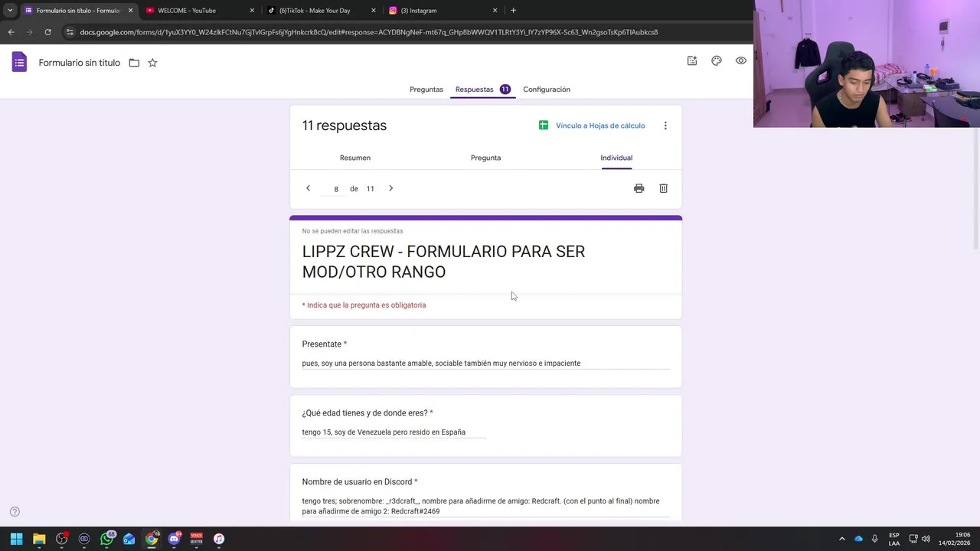The width and height of the screenshot is (980, 551).
Task: Delete this response with trash icon
Action: pyautogui.click(x=664, y=188)
